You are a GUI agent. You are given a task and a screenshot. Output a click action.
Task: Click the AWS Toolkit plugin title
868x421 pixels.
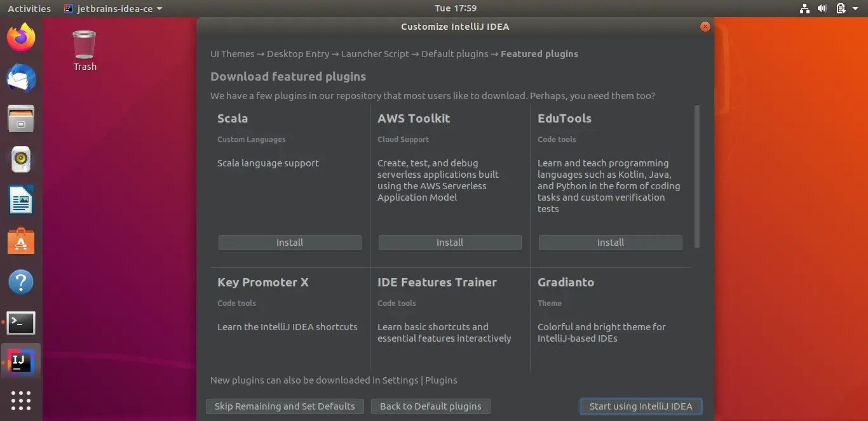point(414,119)
